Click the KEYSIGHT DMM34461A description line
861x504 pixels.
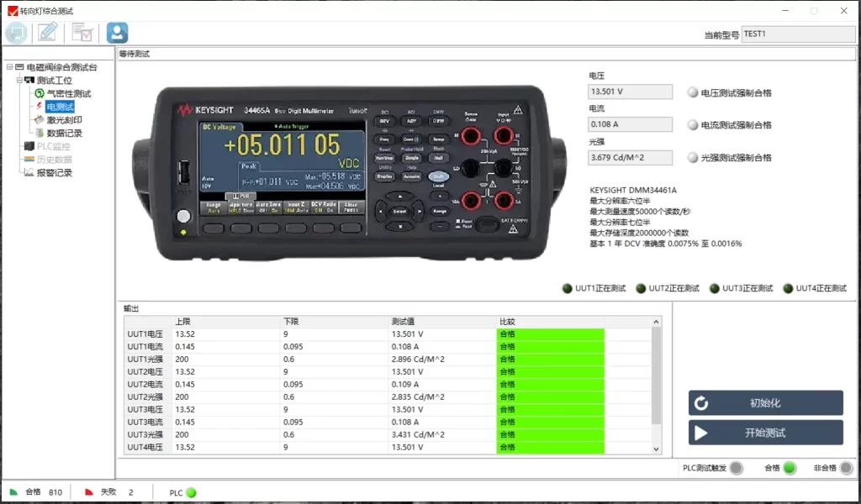click(x=633, y=191)
